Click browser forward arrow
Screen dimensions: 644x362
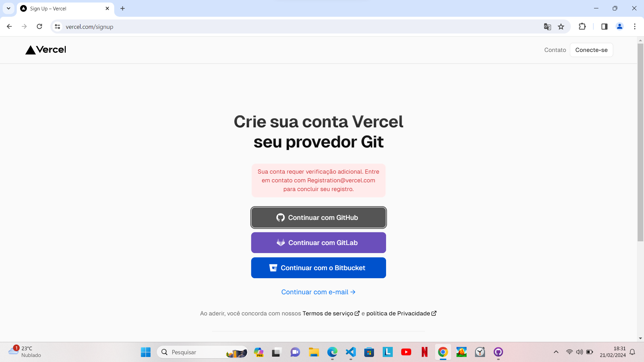pos(24,26)
